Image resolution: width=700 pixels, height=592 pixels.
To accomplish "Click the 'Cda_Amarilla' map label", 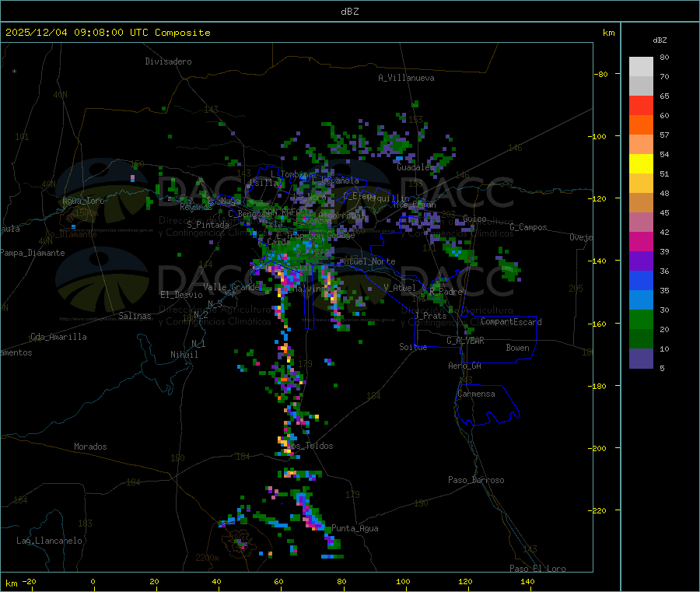I will [58, 337].
